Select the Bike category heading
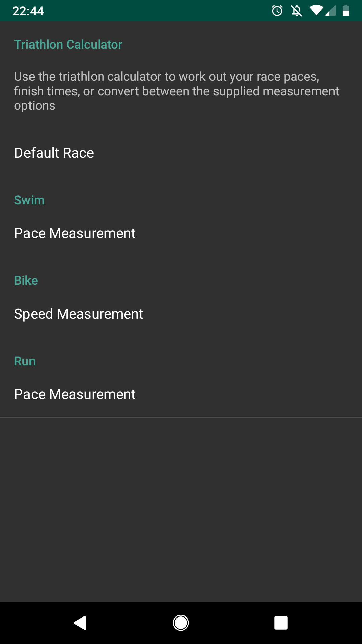362x644 pixels. pyautogui.click(x=26, y=280)
